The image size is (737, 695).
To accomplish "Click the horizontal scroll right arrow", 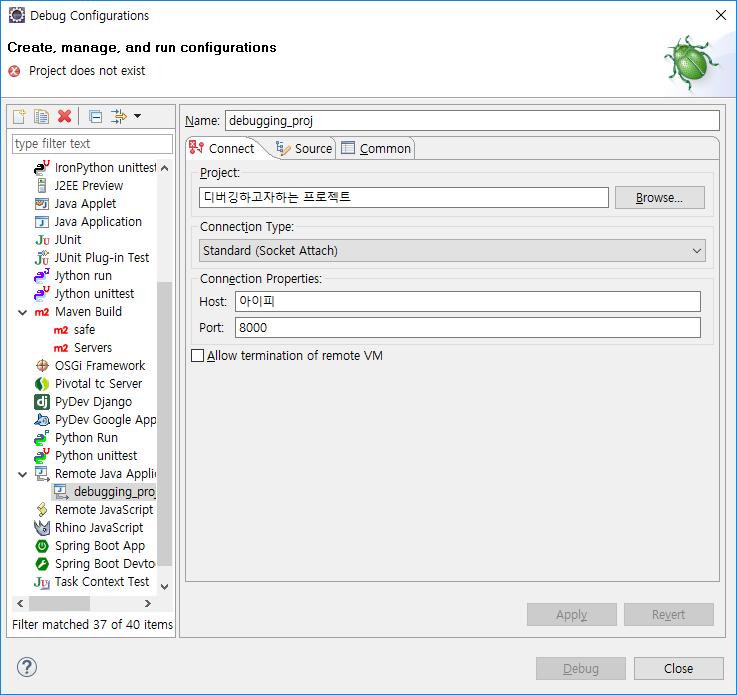I will click(148, 603).
